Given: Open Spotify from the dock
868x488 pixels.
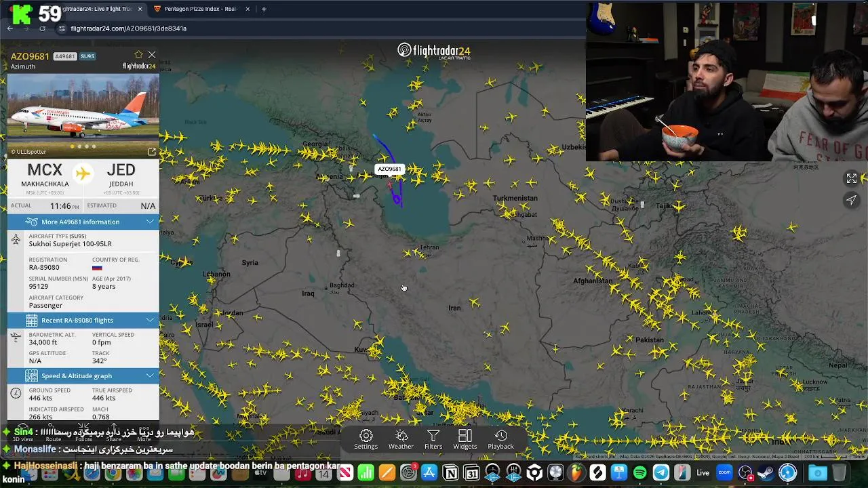Looking at the screenshot, I should click(x=639, y=472).
